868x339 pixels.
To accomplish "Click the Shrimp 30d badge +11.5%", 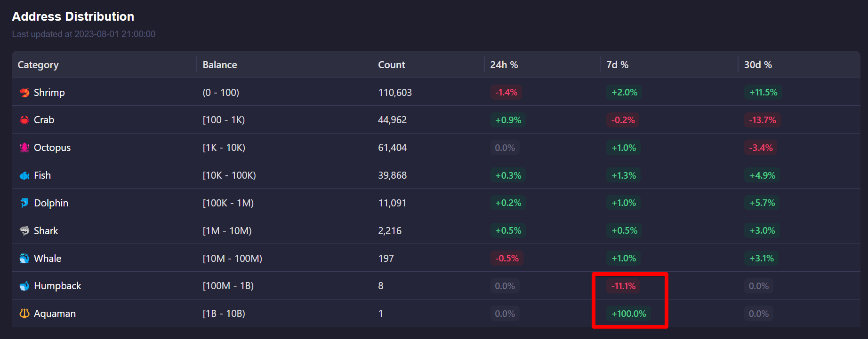I will pyautogui.click(x=763, y=93).
